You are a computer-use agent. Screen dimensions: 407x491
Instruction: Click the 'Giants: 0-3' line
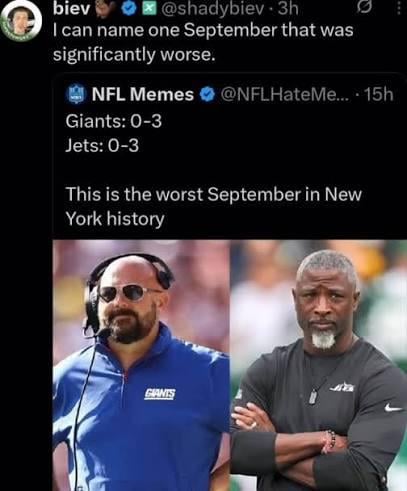(x=114, y=121)
